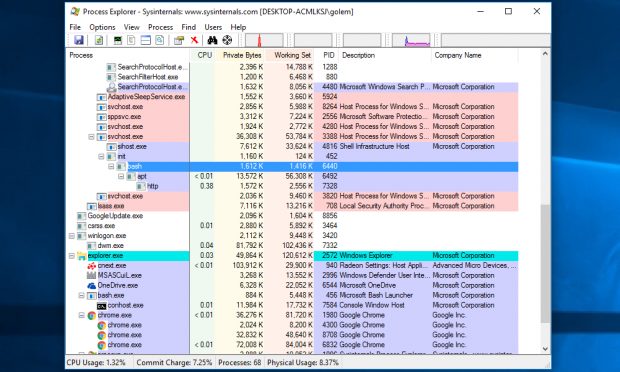Viewport: 620px width, 372px height.
Task: Open the Options menu
Action: [102, 27]
